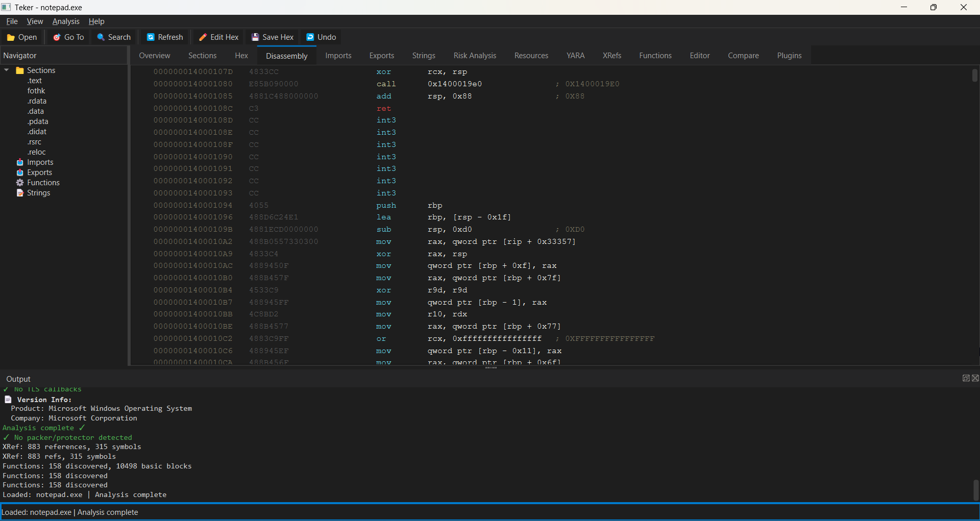980x521 pixels.
Task: Click the Open folder icon in toolbar
Action: (x=11, y=37)
